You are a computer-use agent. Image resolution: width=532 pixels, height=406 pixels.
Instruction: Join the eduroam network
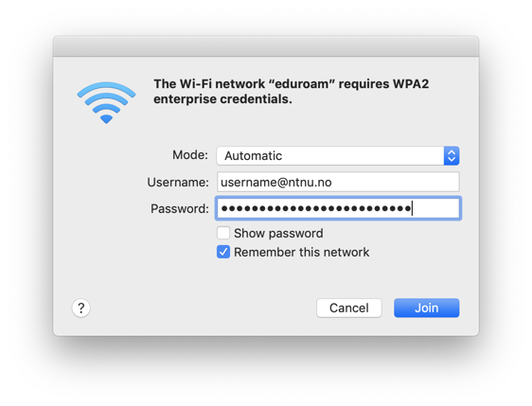pyautogui.click(x=427, y=308)
